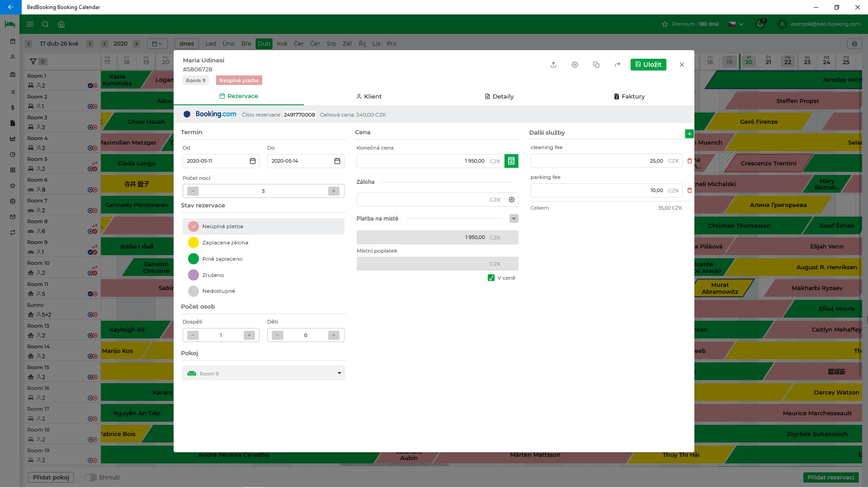Open calendar view dropdown in toolbar

click(157, 44)
